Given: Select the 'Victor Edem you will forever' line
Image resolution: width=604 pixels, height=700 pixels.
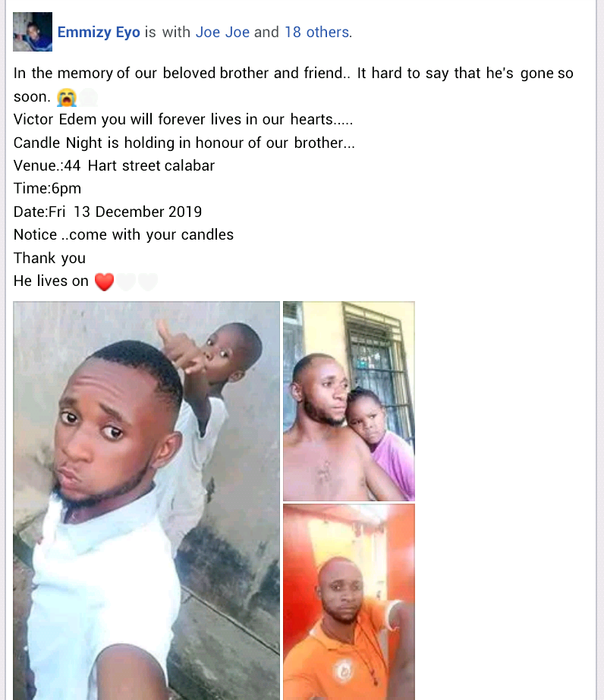Looking at the screenshot, I should click(x=183, y=119).
